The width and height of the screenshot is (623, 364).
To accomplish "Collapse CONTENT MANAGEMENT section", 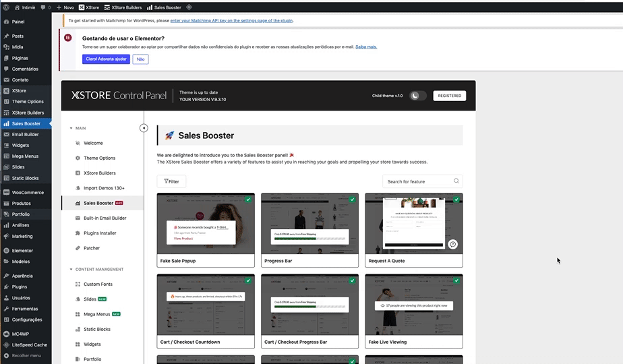I will point(96,270).
